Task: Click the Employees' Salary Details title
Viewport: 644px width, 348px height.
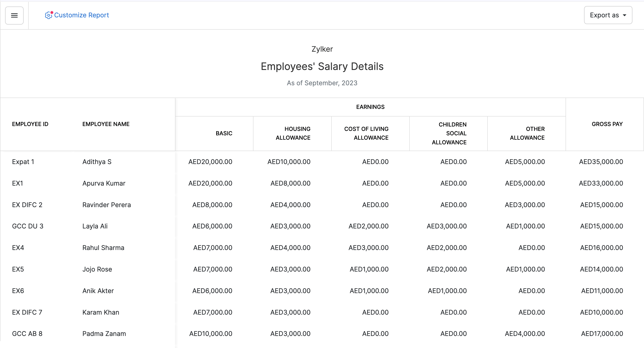Action: click(322, 66)
